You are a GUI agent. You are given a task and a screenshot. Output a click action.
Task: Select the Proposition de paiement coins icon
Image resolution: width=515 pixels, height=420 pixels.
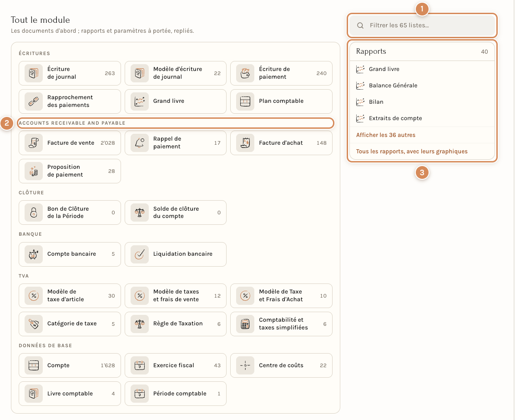[34, 171]
